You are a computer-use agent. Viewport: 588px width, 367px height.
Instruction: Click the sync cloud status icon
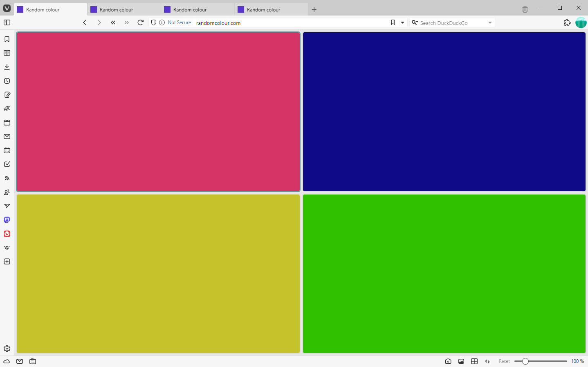(7, 361)
